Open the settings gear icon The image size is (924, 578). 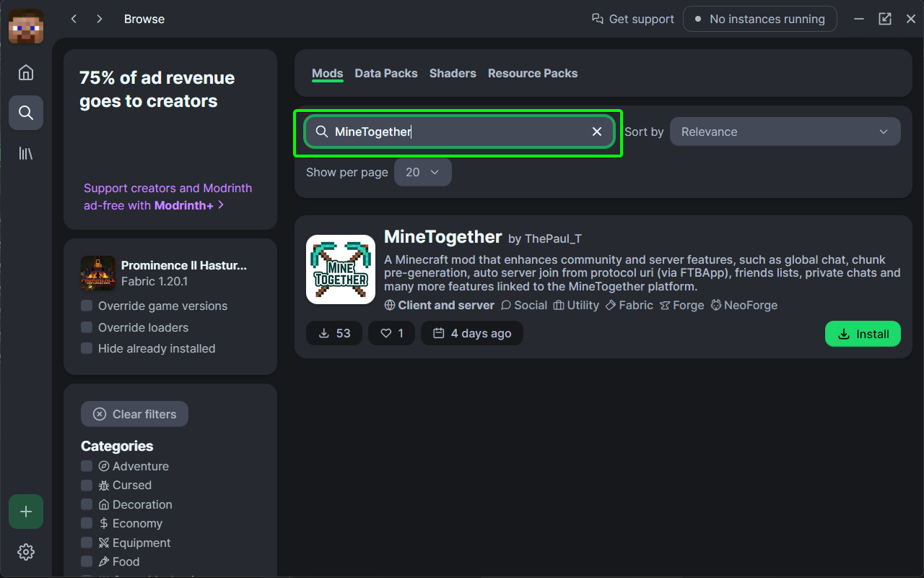pos(26,552)
